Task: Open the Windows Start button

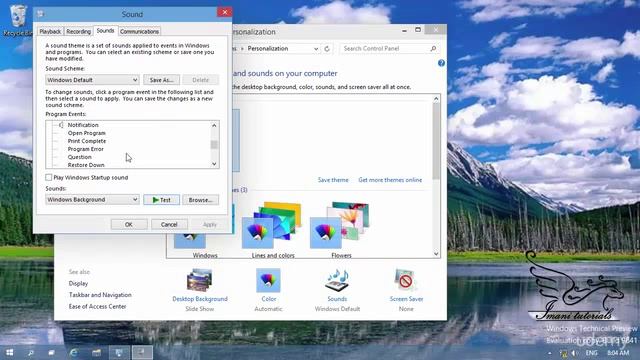Action: [9, 352]
